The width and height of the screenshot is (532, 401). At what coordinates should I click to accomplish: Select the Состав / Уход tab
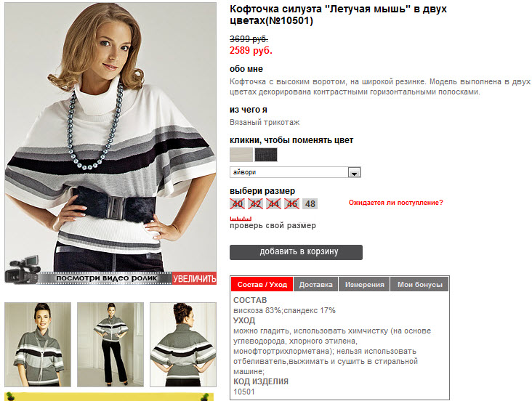click(x=262, y=284)
